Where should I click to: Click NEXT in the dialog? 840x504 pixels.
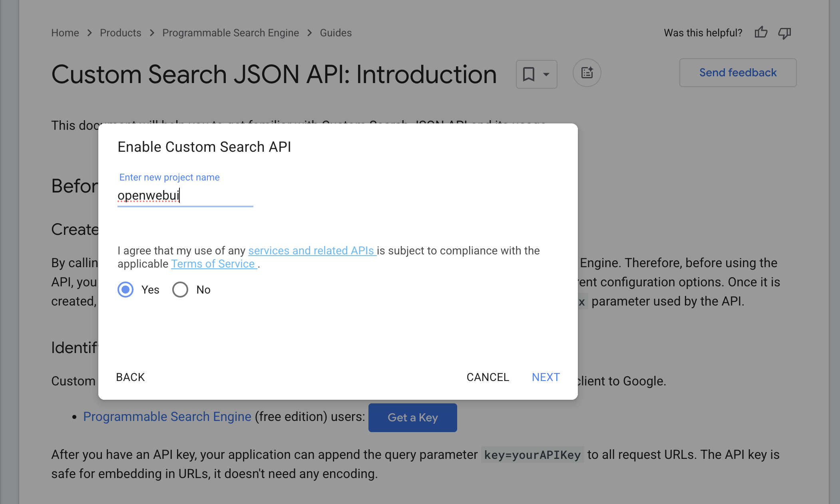[x=546, y=377]
